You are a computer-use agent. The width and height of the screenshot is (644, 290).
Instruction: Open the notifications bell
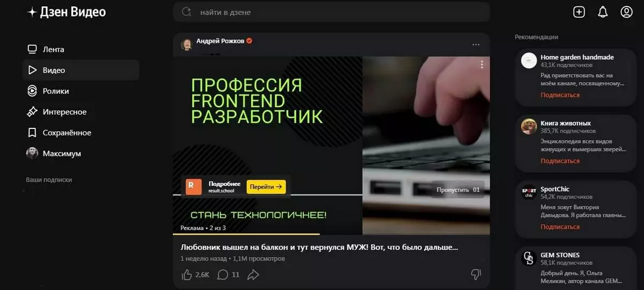pos(603,12)
